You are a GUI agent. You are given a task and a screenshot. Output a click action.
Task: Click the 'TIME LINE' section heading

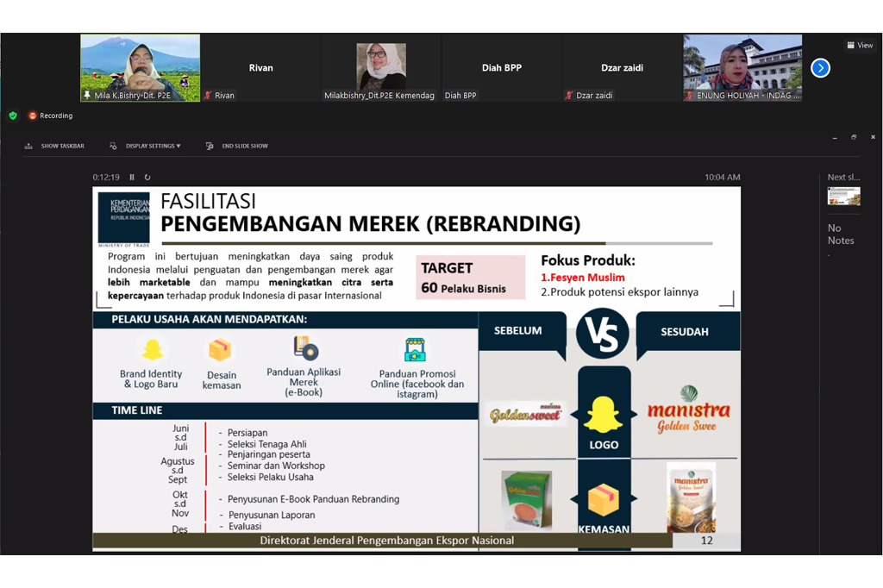click(137, 410)
